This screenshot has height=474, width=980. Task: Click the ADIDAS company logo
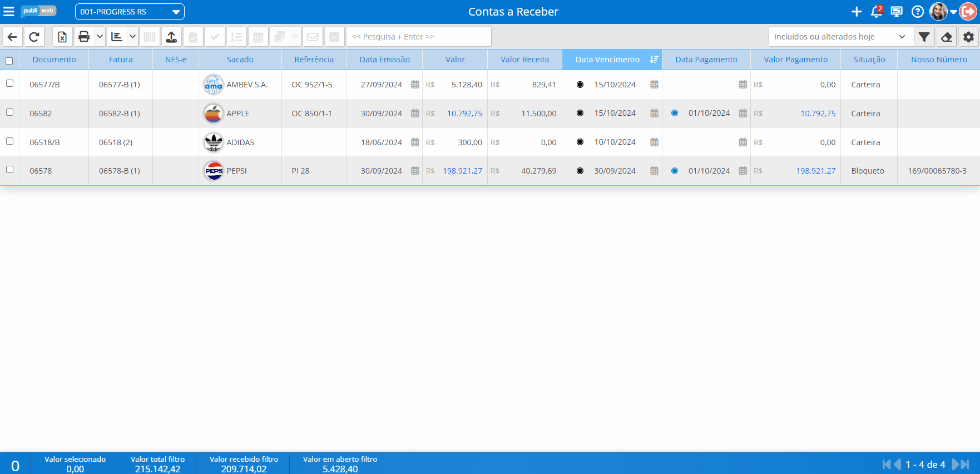pos(214,142)
